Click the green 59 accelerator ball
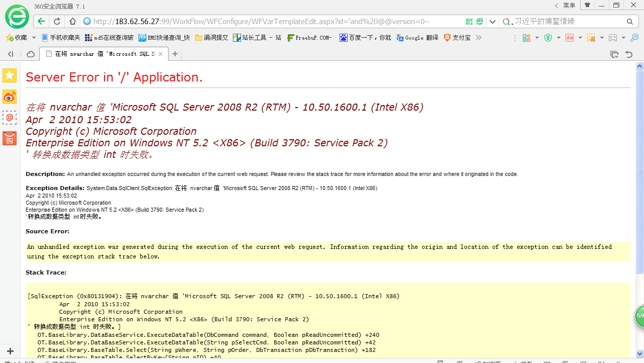Screen dimensions: 644x363 click(639, 316)
